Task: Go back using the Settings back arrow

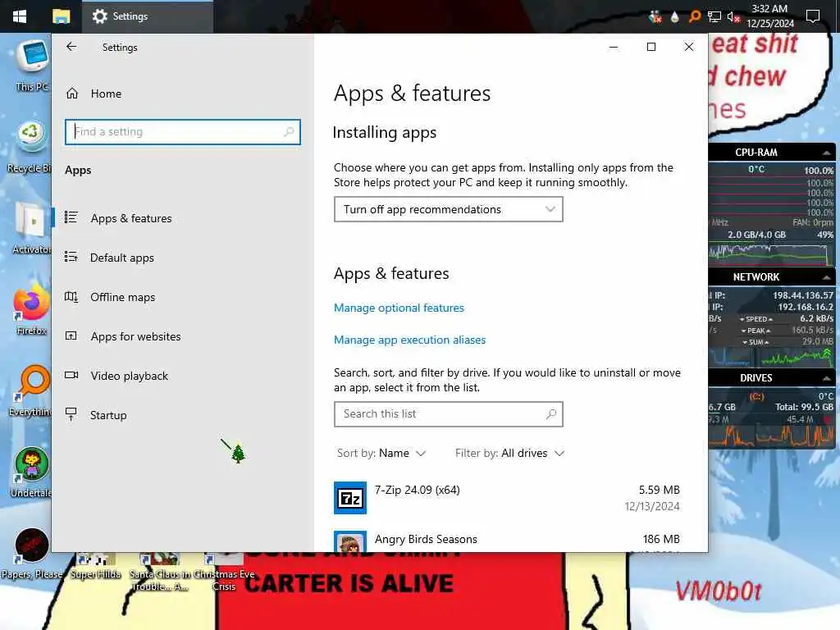Action: pyautogui.click(x=71, y=47)
